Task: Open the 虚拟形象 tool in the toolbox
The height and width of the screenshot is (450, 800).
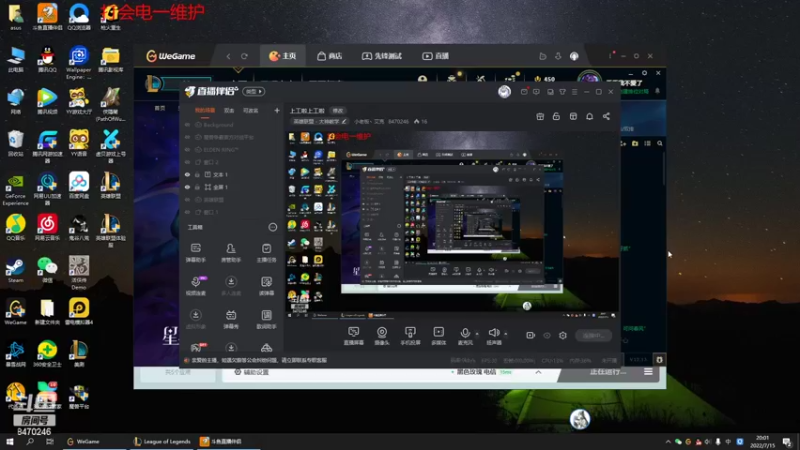Action: (195, 319)
